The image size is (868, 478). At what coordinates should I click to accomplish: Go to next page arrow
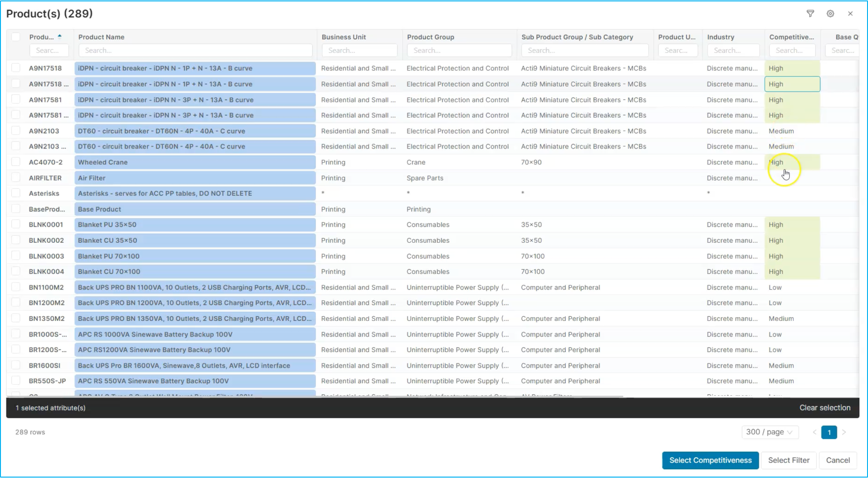844,432
